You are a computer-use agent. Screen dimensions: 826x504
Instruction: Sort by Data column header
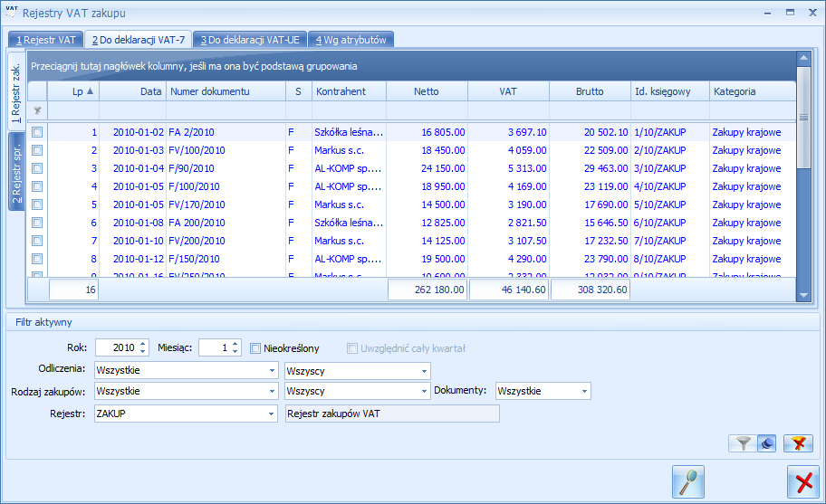(133, 91)
